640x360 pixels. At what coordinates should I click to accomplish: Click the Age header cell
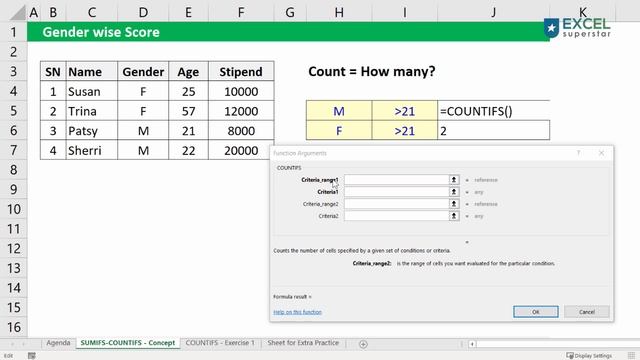point(189,72)
